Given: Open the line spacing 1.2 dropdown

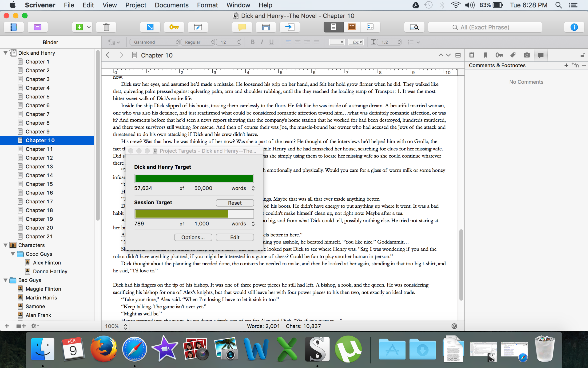Looking at the screenshot, I should (x=389, y=42).
